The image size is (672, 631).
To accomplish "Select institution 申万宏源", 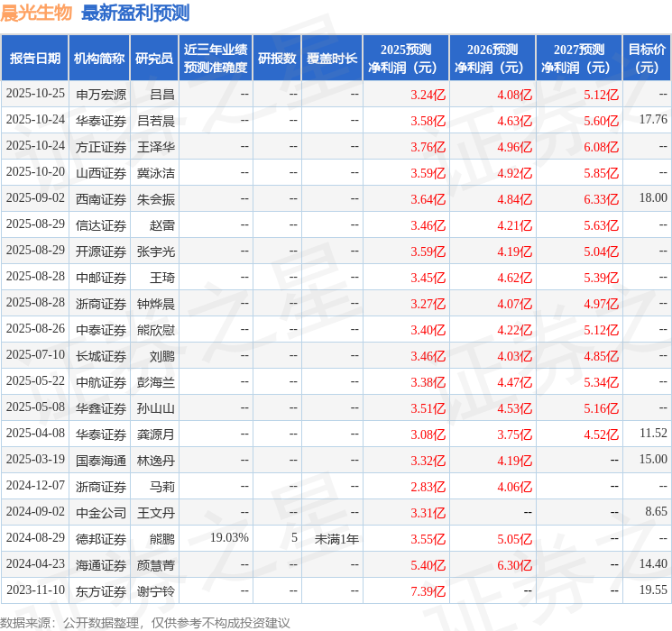I will point(101,95).
